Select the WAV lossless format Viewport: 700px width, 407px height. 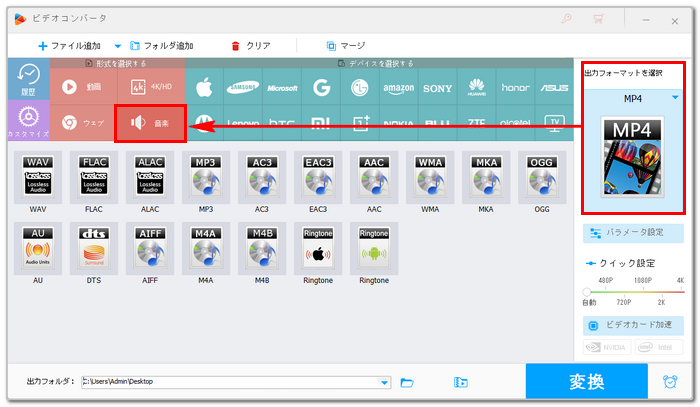click(x=37, y=179)
